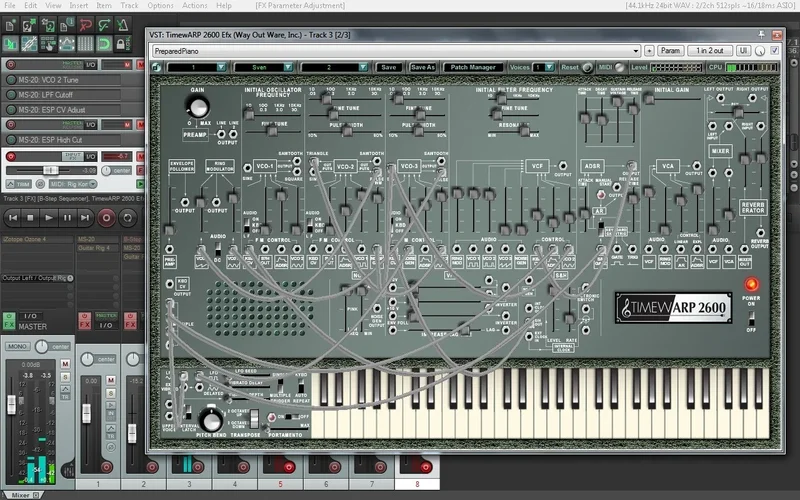The image size is (800, 500).
Task: Toggle the MONO button on master strip
Action: [17, 346]
